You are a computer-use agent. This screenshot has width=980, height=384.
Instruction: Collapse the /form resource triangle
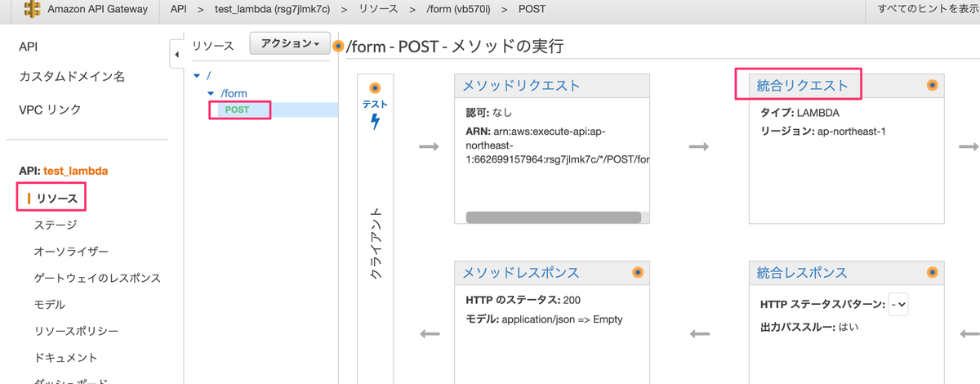coord(211,94)
